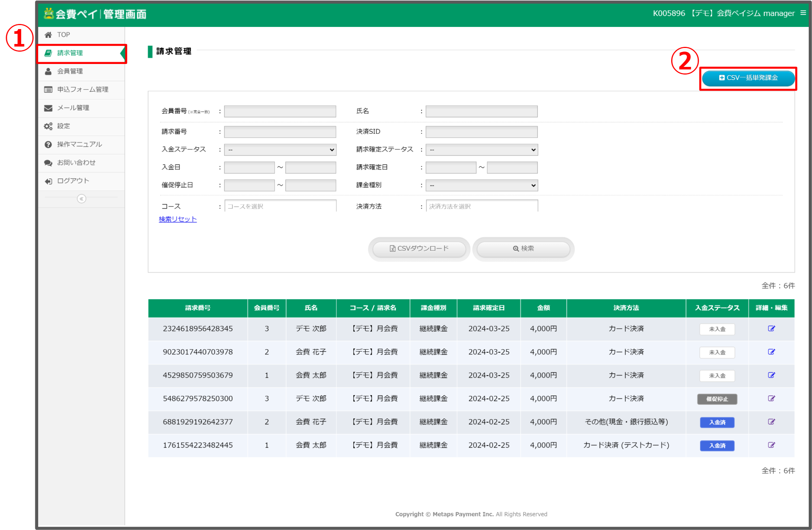
Task: Click the 請求確定日 end date field
Action: click(512, 168)
